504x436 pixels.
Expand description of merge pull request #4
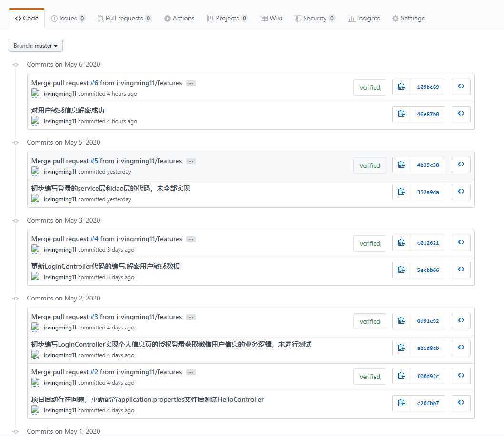(191, 239)
